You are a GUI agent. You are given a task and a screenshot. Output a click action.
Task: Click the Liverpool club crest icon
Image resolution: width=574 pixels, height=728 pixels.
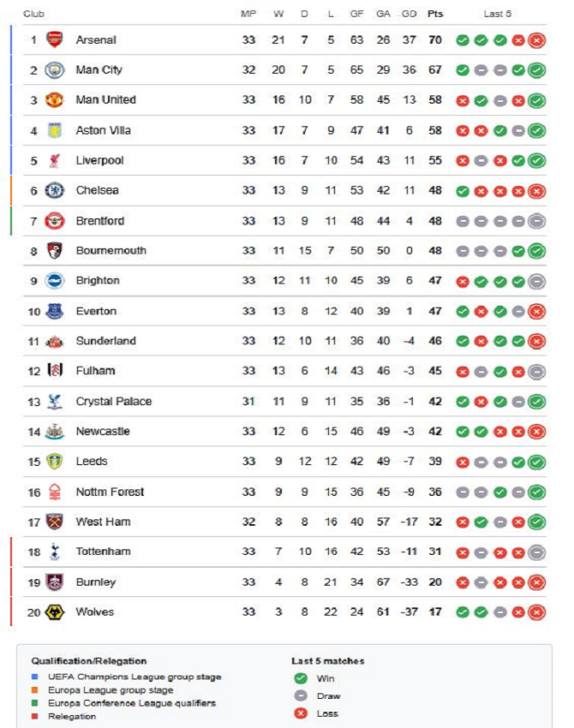pyautogui.click(x=54, y=160)
